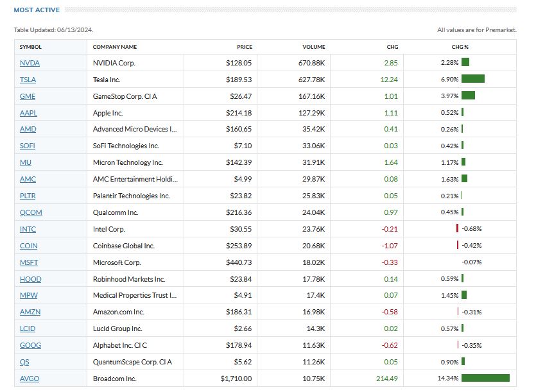Open the NVDA symbol link
This screenshot has width=536, height=392.
29,63
